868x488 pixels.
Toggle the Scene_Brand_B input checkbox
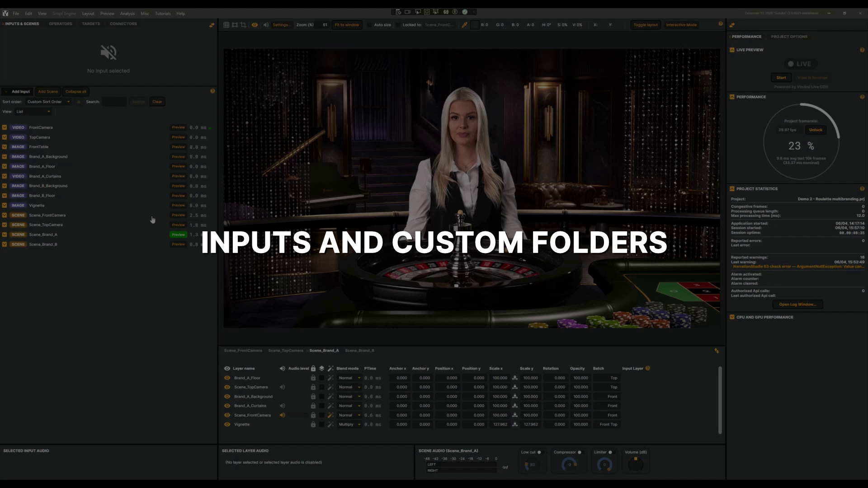5,244
